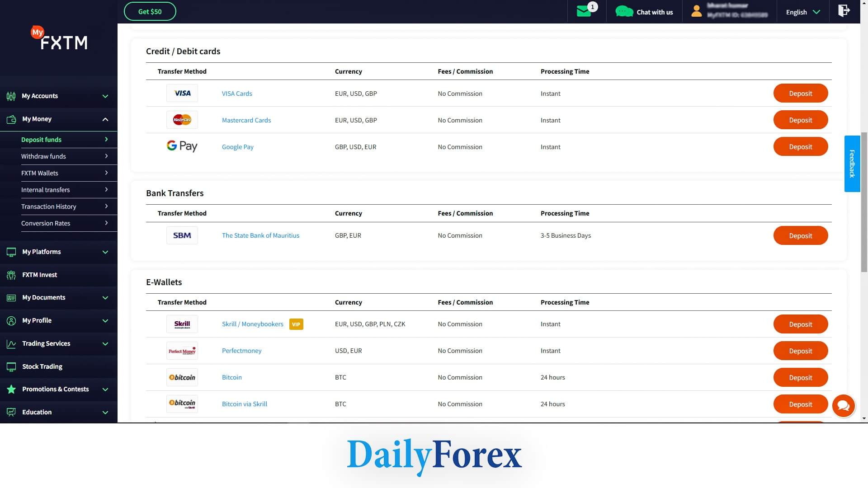Open the chat bubble in bottom-right corner

coord(843,406)
